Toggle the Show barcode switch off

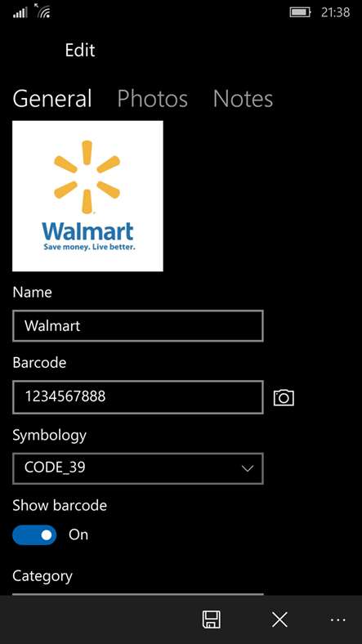click(34, 534)
